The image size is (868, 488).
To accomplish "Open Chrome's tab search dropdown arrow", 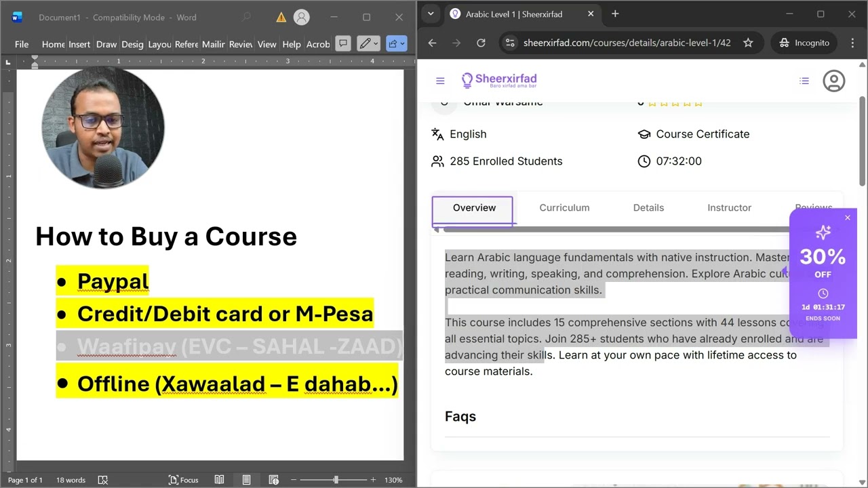I will pos(431,14).
